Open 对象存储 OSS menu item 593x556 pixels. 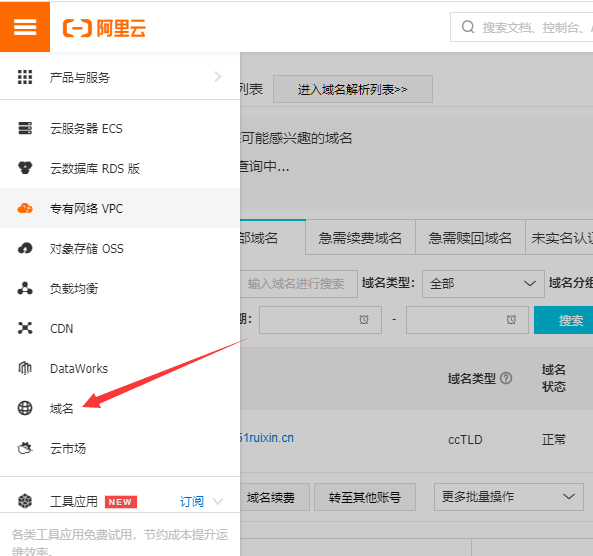click(x=120, y=248)
